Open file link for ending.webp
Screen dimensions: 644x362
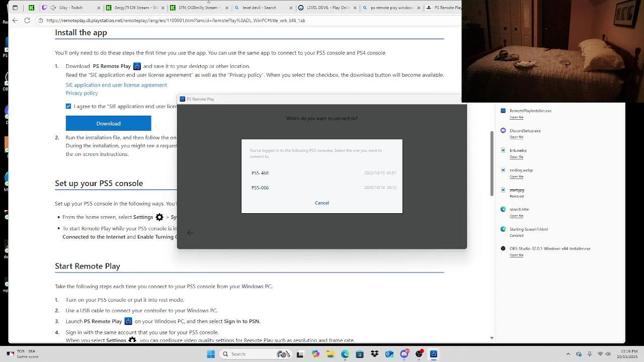516,176
